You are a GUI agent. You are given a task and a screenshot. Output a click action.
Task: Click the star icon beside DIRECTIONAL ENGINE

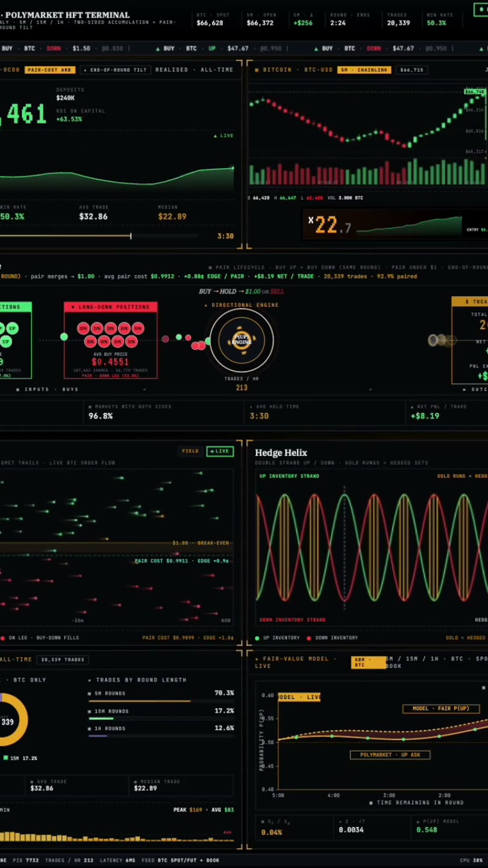coord(205,305)
